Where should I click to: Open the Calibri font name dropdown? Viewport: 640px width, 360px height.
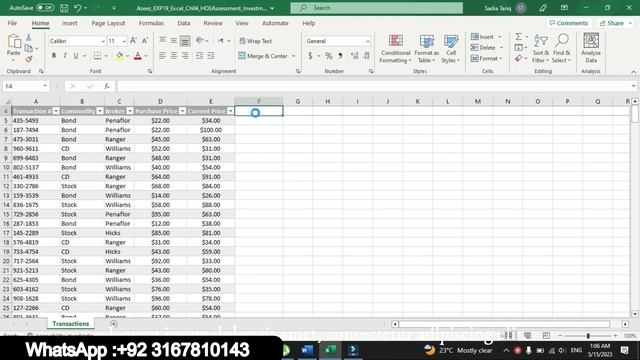(103, 41)
